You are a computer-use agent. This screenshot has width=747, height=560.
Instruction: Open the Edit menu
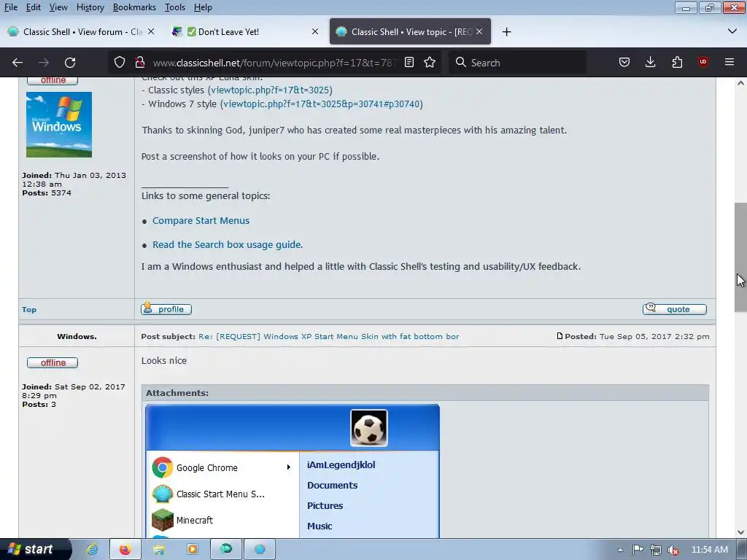[33, 7]
